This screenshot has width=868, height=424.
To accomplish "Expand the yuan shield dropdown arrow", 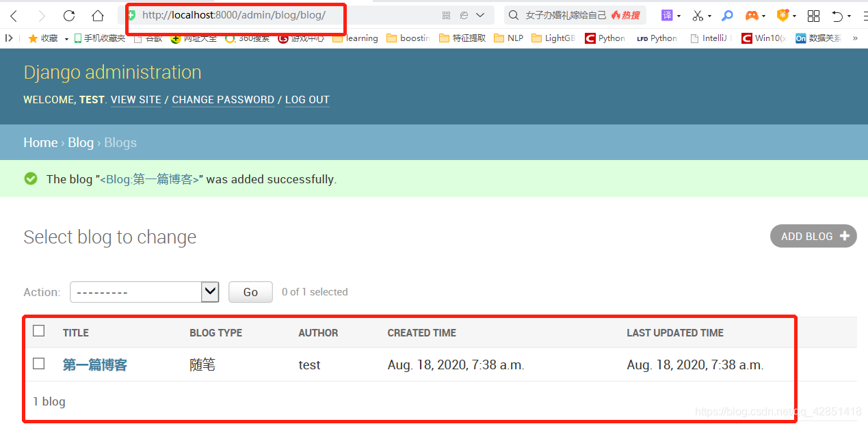I will click(794, 16).
